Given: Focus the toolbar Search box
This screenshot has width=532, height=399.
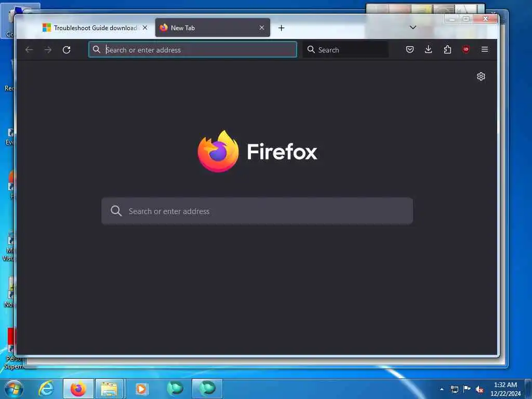Looking at the screenshot, I should coord(345,49).
